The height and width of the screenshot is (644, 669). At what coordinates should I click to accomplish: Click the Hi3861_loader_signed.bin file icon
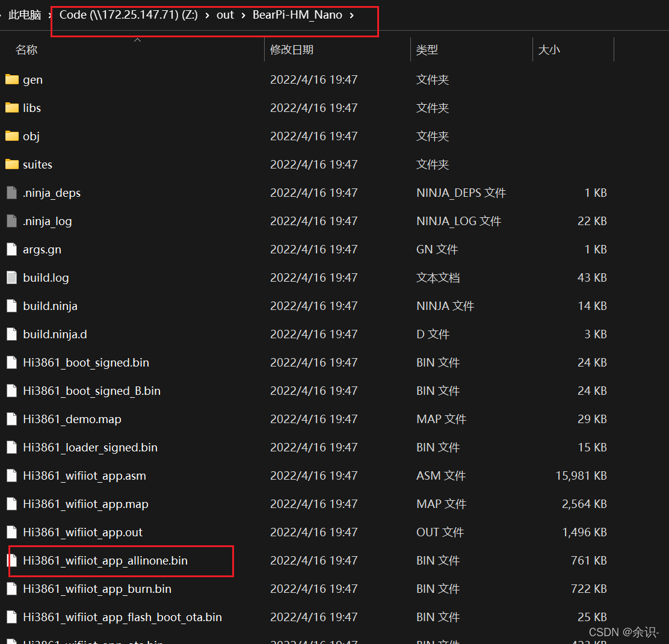(x=12, y=447)
